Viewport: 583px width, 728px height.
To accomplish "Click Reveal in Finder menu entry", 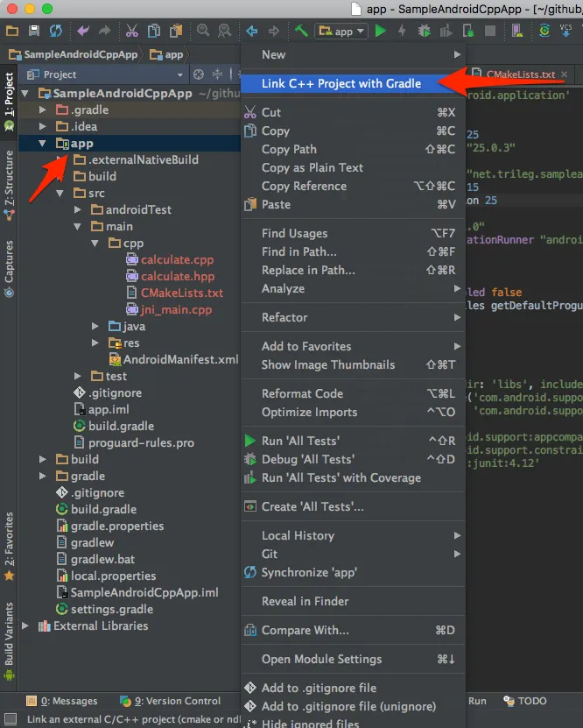I will click(305, 601).
